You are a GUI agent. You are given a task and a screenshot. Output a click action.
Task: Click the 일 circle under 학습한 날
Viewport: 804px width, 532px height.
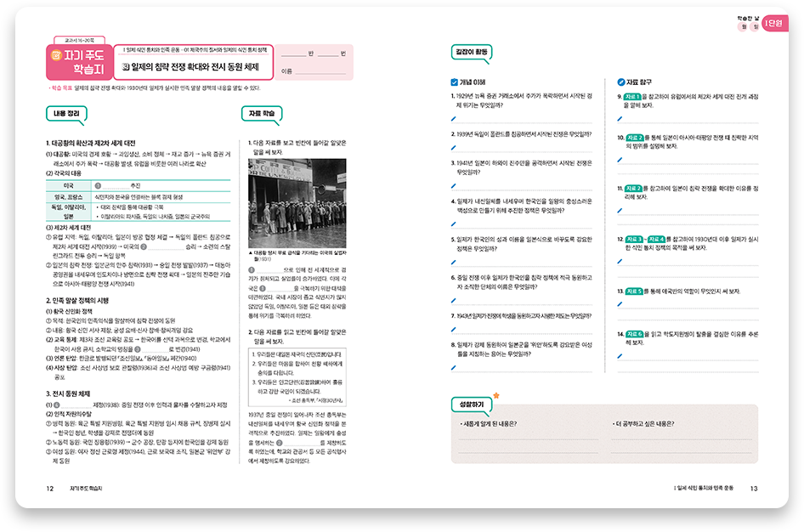[756, 26]
